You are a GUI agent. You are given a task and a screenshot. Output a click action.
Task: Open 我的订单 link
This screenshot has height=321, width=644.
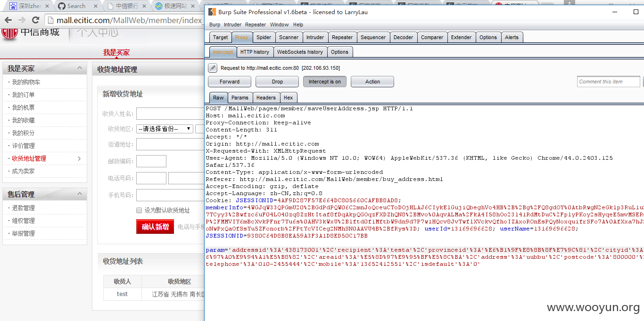tap(23, 95)
